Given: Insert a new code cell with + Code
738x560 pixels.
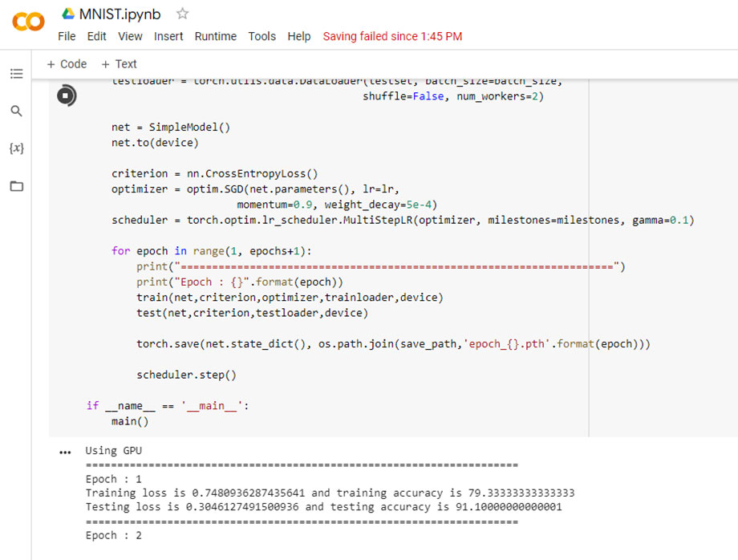Looking at the screenshot, I should (68, 63).
